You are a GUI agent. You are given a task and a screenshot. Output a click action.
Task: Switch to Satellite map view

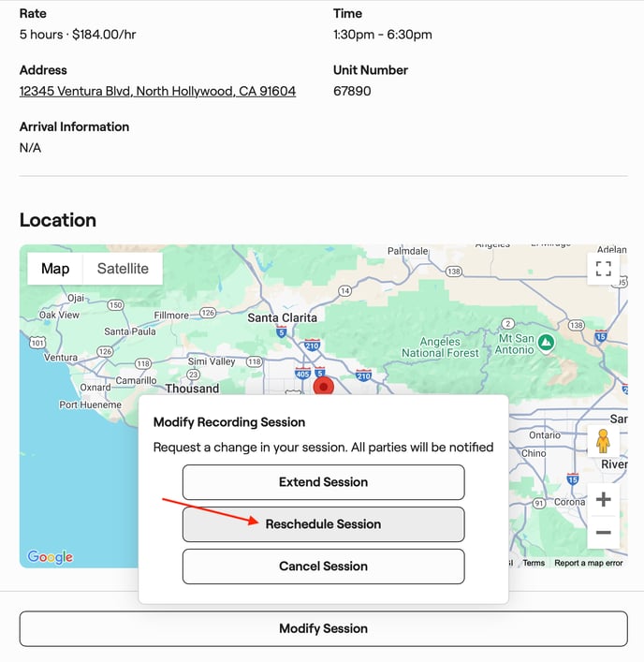123,269
